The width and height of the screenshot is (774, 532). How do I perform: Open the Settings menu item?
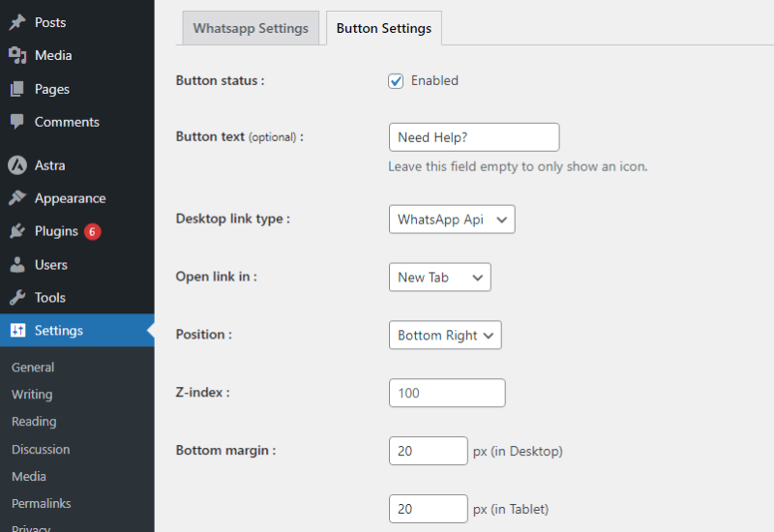[x=77, y=330]
